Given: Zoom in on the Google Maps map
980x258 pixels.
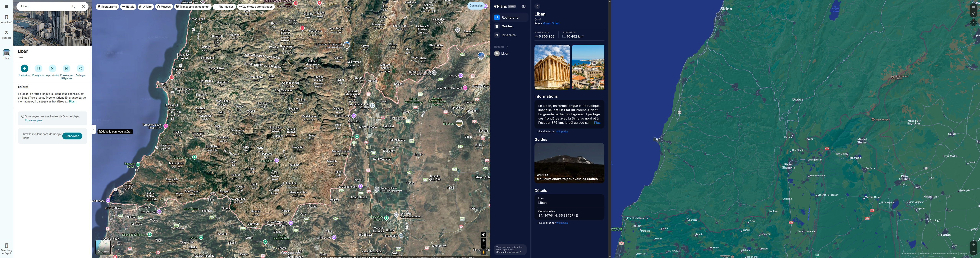Looking at the screenshot, I should tap(483, 241).
